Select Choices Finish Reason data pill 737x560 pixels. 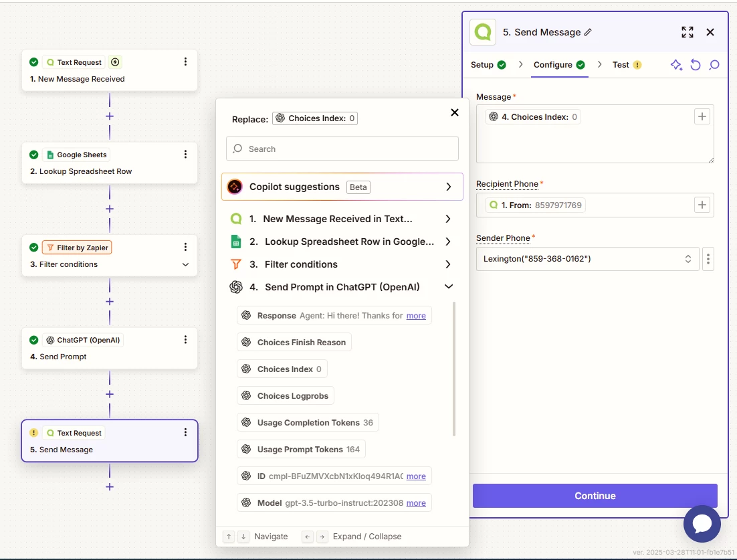pyautogui.click(x=294, y=343)
